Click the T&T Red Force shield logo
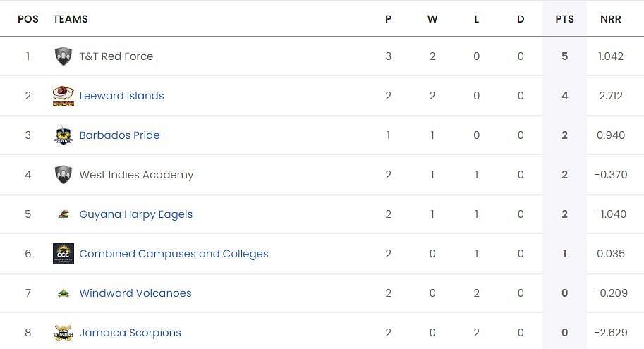Image resolution: width=644 pixels, height=349 pixels. coord(63,56)
